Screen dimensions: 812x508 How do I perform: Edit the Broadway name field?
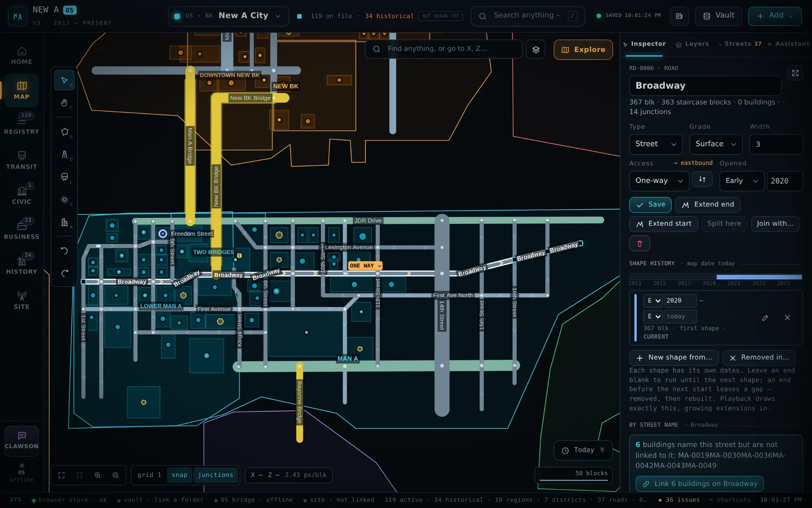pyautogui.click(x=705, y=86)
